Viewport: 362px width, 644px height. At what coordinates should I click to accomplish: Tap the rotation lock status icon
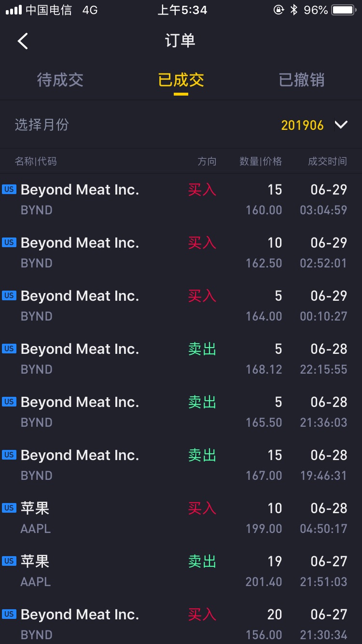click(x=278, y=10)
